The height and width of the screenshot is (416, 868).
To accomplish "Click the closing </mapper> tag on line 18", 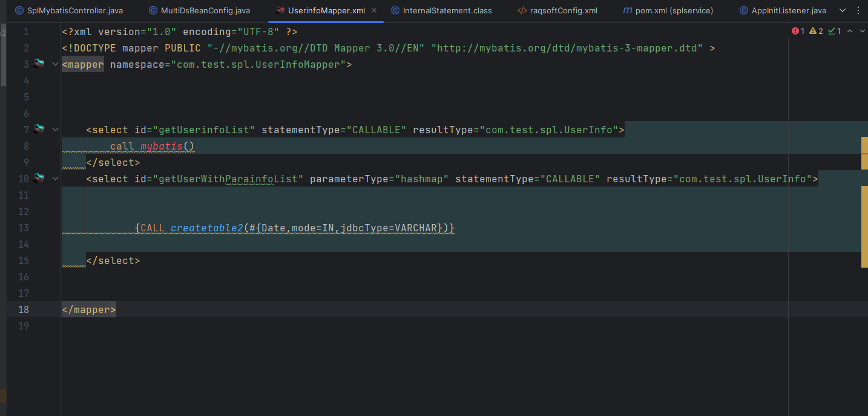I will (x=89, y=309).
